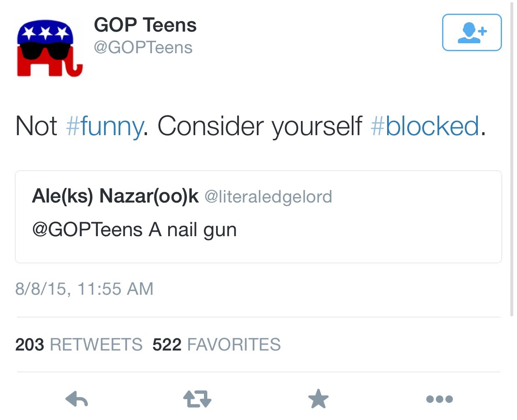View the 203 Retweets list
The image size is (517, 420).
[x=79, y=345]
